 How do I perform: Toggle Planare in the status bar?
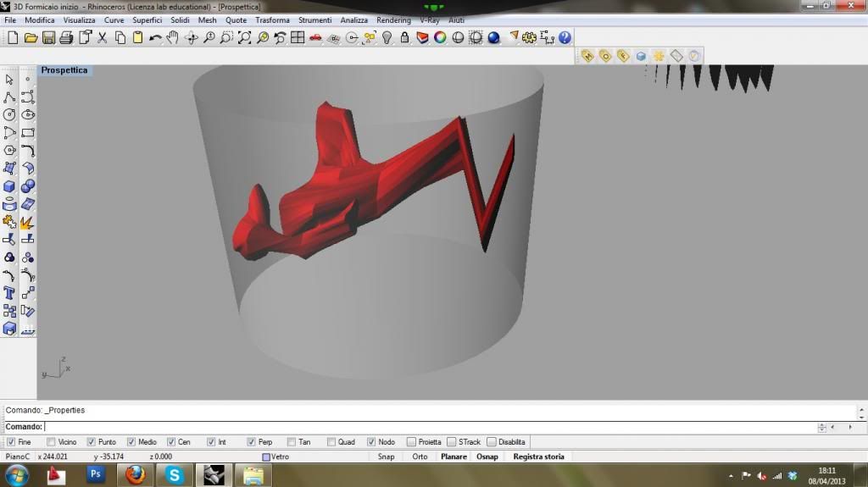point(454,457)
